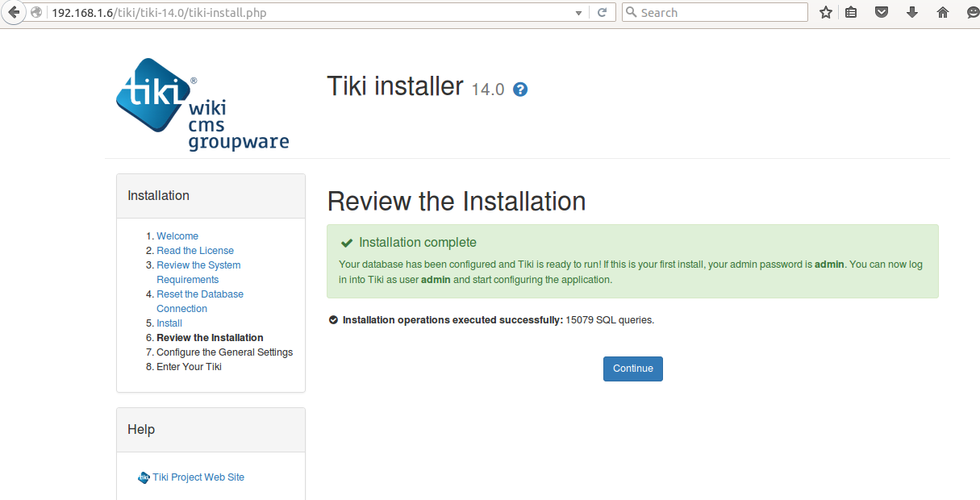Open the Pocket icon in toolbar
980x500 pixels.
[882, 13]
